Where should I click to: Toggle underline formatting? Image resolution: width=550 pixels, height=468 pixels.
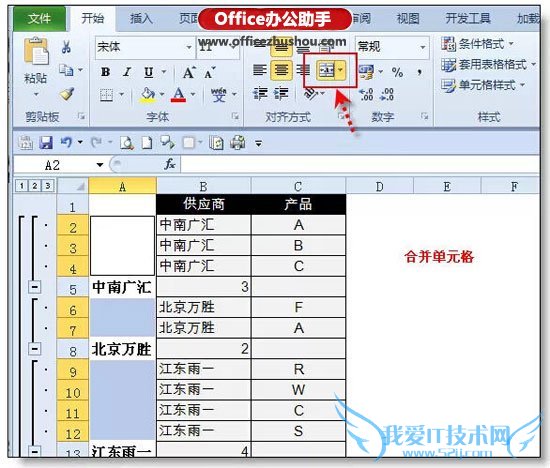click(x=149, y=72)
